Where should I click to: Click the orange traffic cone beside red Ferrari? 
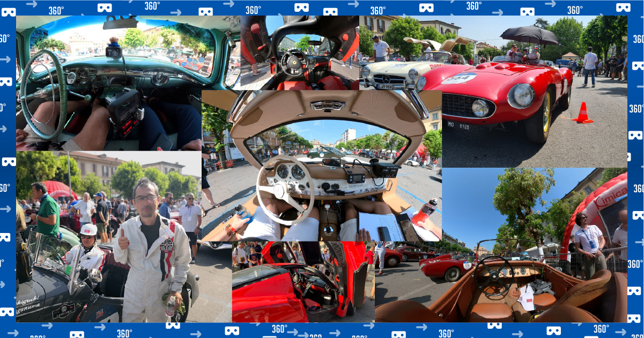click(x=582, y=113)
